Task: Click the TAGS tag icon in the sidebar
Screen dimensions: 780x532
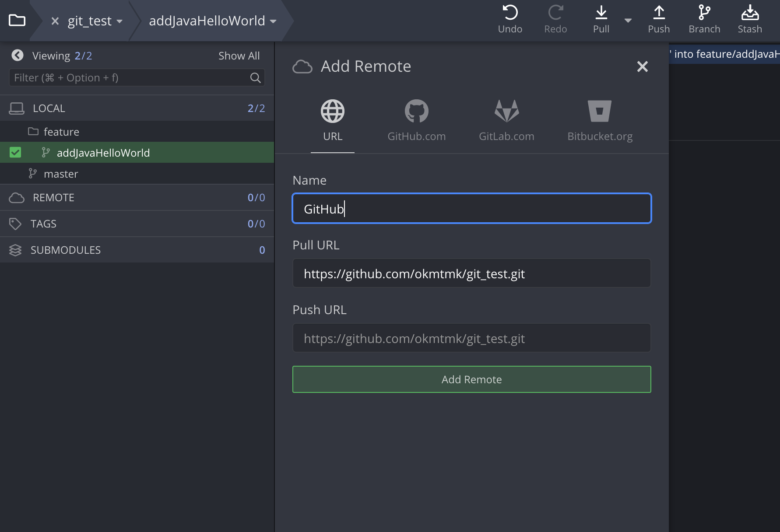Action: [16, 224]
